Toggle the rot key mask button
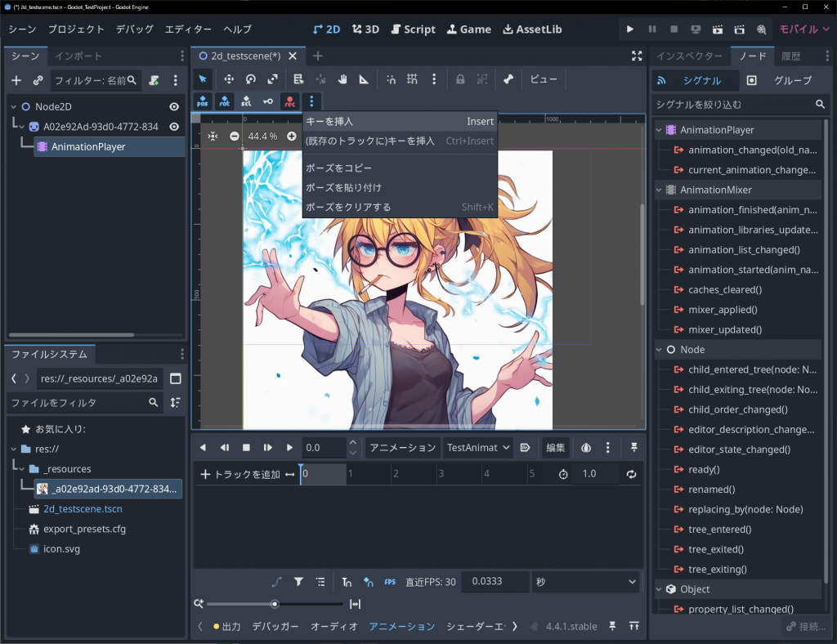This screenshot has width=837, height=644. click(225, 101)
